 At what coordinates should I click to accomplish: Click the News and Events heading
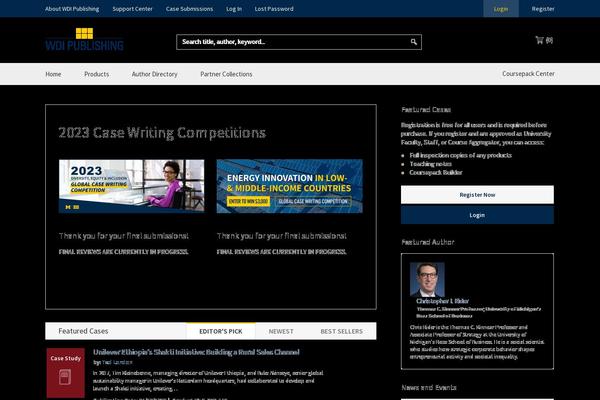429,388
